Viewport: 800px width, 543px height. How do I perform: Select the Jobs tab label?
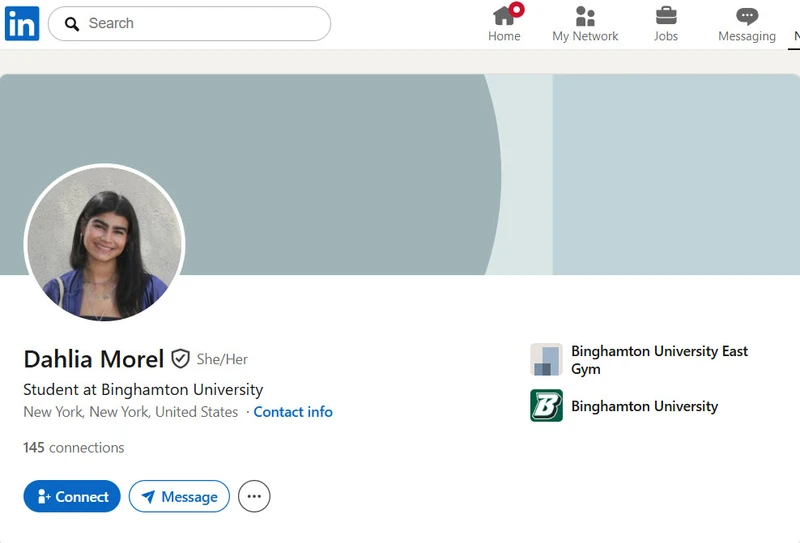(x=666, y=36)
